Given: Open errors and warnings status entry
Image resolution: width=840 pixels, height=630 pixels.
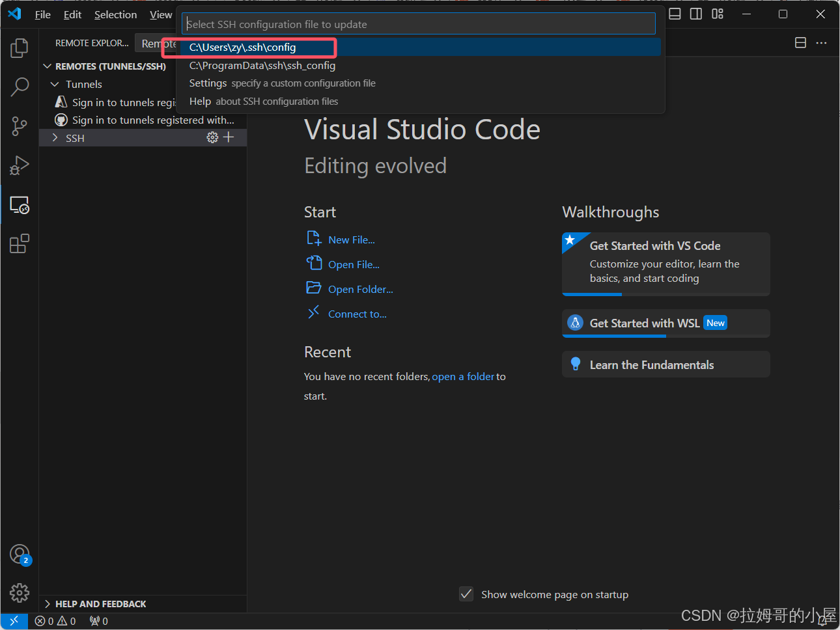Looking at the screenshot, I should pyautogui.click(x=55, y=621).
